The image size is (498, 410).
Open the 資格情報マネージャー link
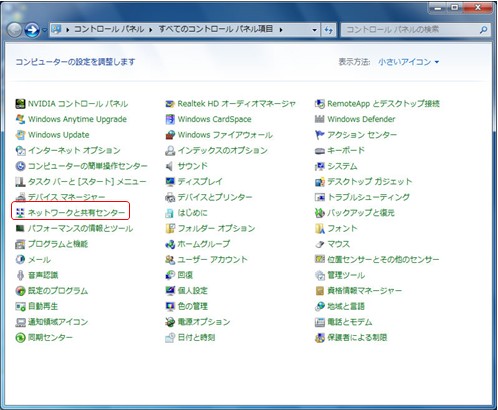tap(364, 291)
